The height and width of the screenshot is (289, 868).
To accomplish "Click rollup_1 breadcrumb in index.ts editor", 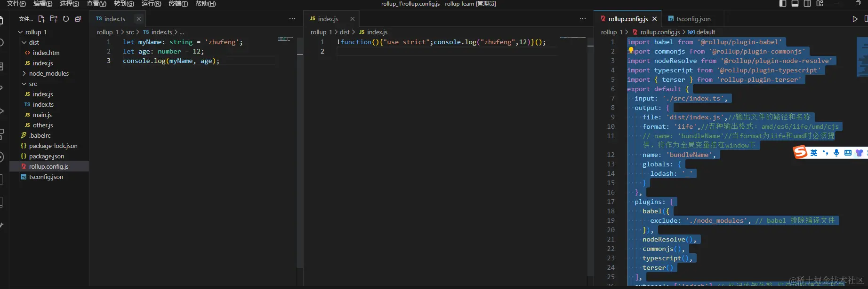I will [108, 32].
